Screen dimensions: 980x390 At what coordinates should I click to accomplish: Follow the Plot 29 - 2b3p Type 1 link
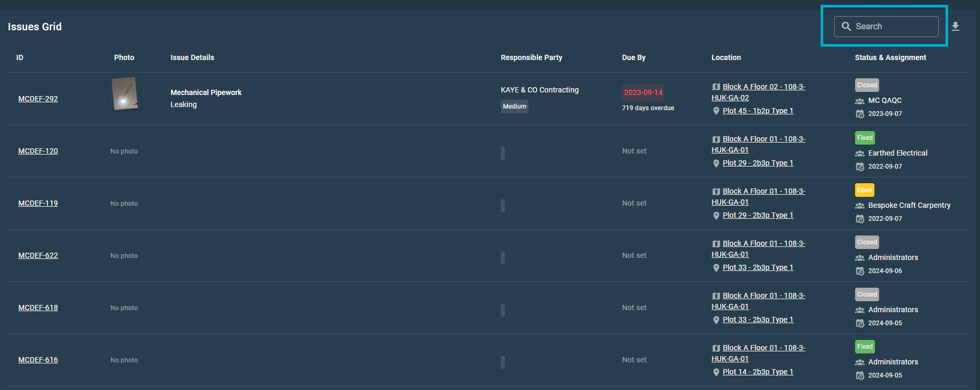click(x=758, y=163)
